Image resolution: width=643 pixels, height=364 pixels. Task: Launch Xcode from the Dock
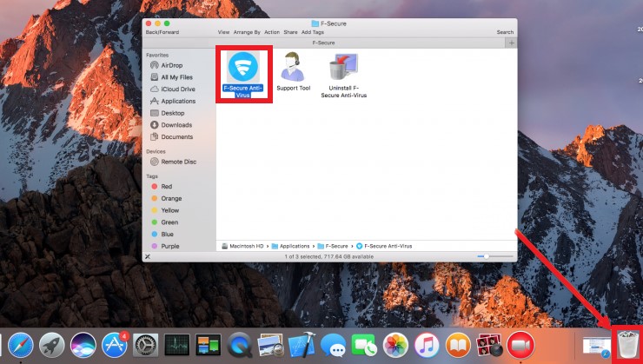tap(302, 345)
